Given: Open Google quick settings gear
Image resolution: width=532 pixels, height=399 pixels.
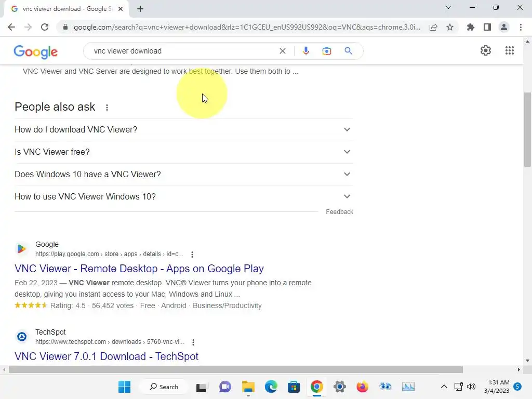Looking at the screenshot, I should point(486,50).
